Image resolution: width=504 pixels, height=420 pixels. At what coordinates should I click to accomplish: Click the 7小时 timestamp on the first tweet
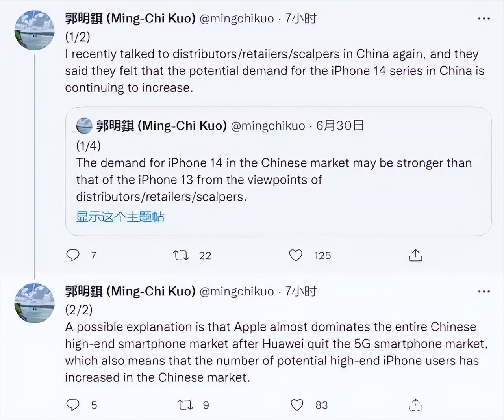(x=301, y=18)
